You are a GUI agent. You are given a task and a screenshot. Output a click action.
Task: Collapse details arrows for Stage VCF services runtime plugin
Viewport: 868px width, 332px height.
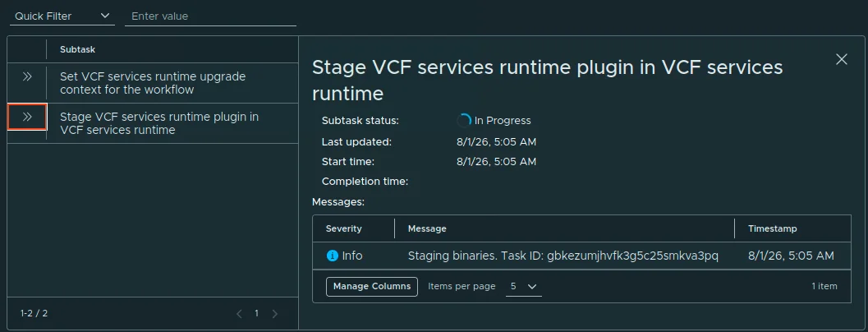pos(26,117)
